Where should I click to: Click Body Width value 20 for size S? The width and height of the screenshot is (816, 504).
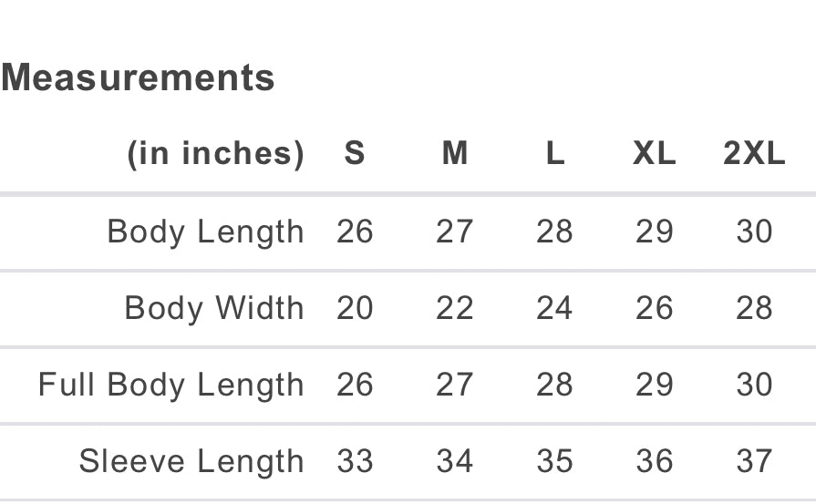coord(355,308)
